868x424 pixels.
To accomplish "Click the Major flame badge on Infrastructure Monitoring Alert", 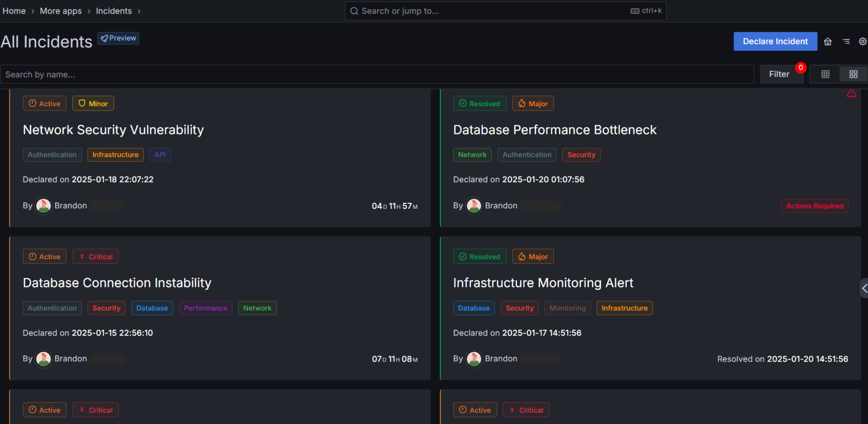I will coord(533,257).
